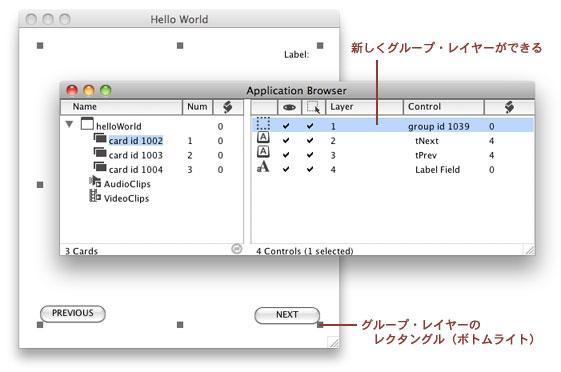This screenshot has width=561, height=372.
Task: Click the PREVIOUS button in Hello World
Action: click(x=73, y=314)
